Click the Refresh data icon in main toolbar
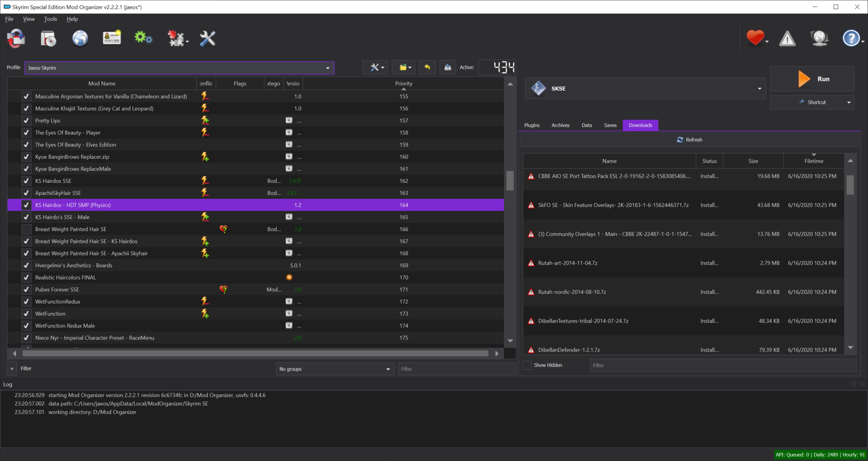The height and width of the screenshot is (461, 868). tap(16, 38)
